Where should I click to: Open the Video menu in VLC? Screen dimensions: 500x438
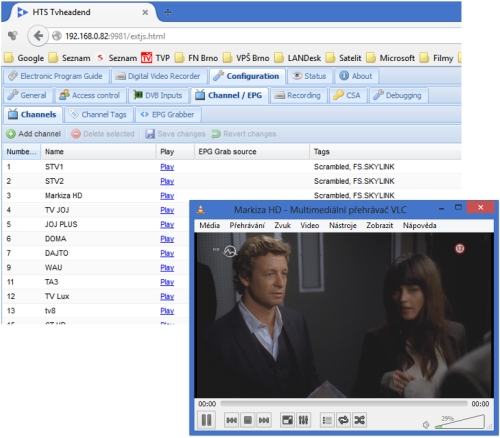[x=310, y=225]
